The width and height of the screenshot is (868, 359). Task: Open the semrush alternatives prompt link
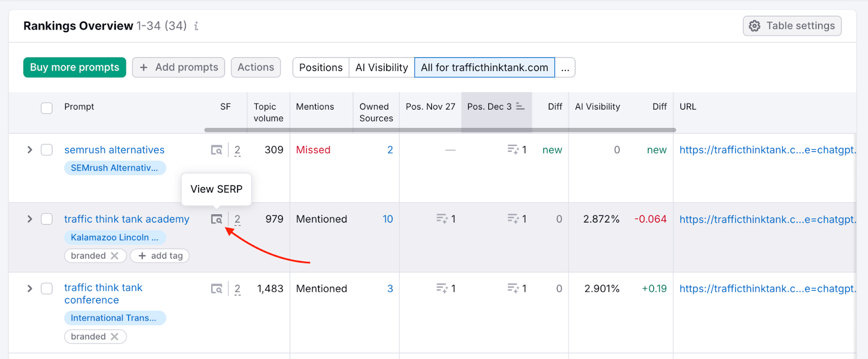point(114,150)
